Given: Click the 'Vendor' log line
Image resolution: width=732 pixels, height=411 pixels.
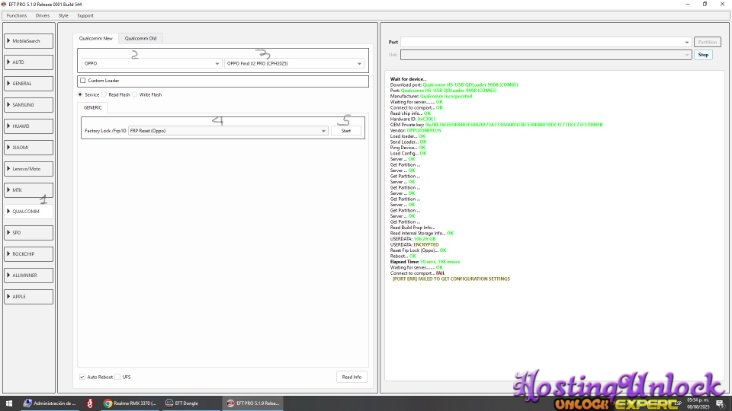Looking at the screenshot, I should point(415,130).
